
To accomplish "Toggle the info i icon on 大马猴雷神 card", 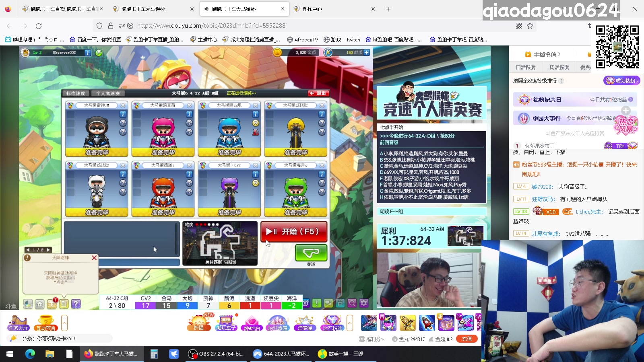I will point(123,114).
